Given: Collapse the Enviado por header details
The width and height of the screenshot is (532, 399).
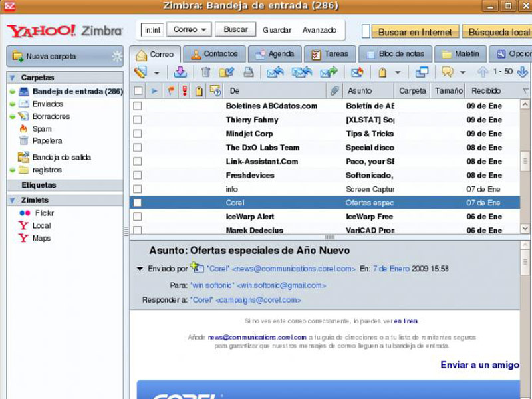Looking at the screenshot, I should [x=140, y=269].
